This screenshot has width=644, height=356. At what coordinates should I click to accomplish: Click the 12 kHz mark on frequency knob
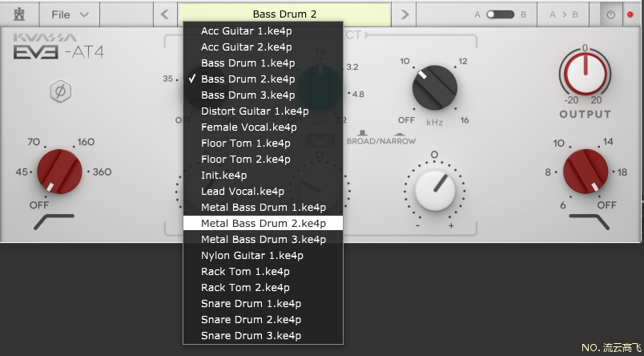coord(463,61)
